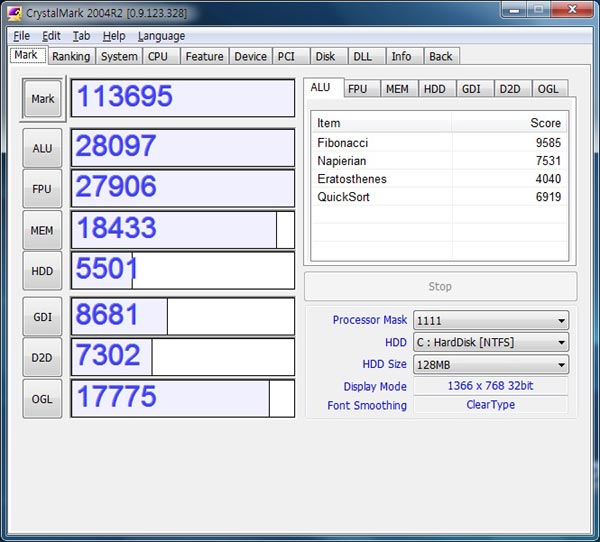Open the Language menu

coord(161,36)
